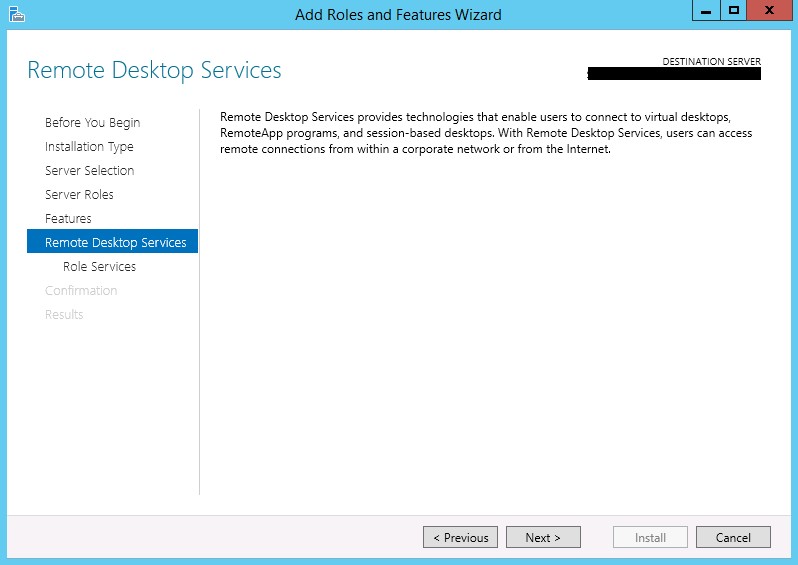Open Role Services sub-step
This screenshot has width=798, height=565.
click(99, 267)
